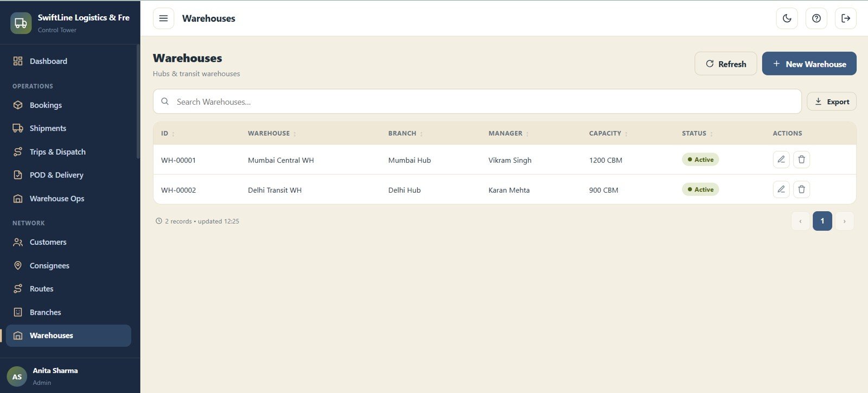
Task: Click Active badge for WH-00002
Action: click(700, 189)
